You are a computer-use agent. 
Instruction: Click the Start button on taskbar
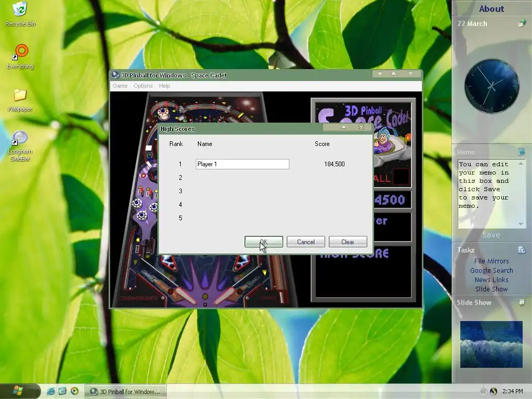pyautogui.click(x=20, y=391)
